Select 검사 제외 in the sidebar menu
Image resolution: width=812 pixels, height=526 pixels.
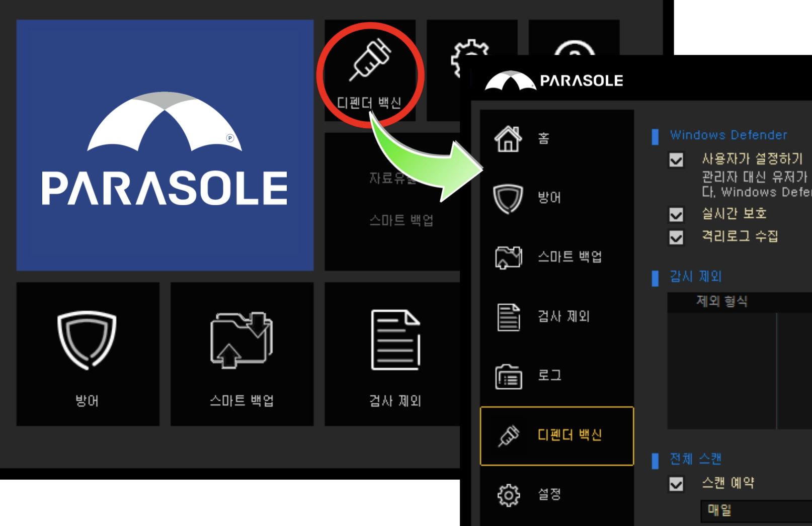pos(557,316)
